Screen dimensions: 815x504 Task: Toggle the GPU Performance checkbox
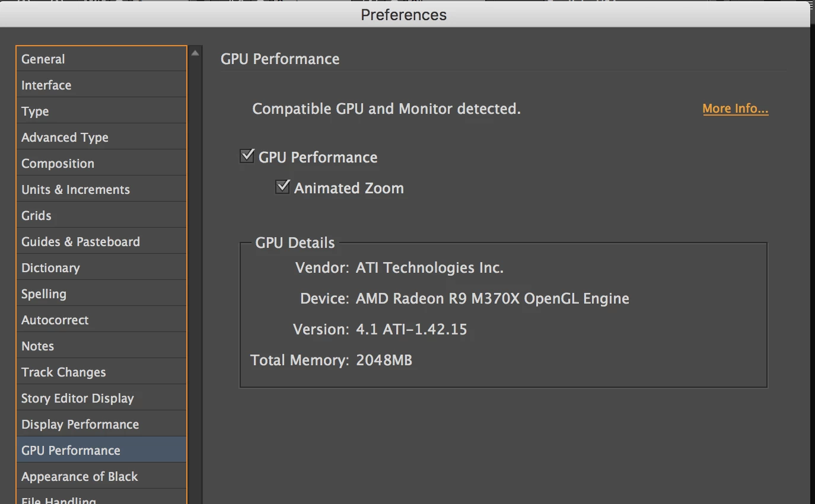[x=247, y=157]
